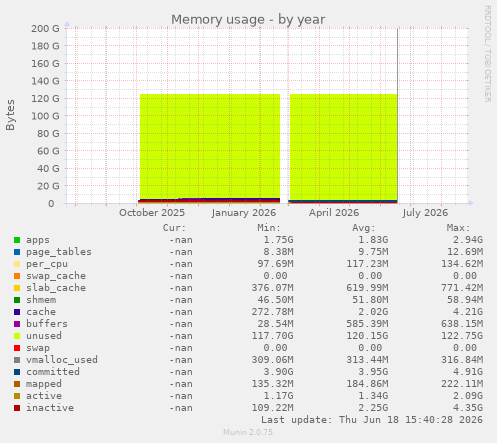The height and width of the screenshot is (443, 497).
Task: Click the vmalloc_used max value 316.84M
Action: click(462, 360)
